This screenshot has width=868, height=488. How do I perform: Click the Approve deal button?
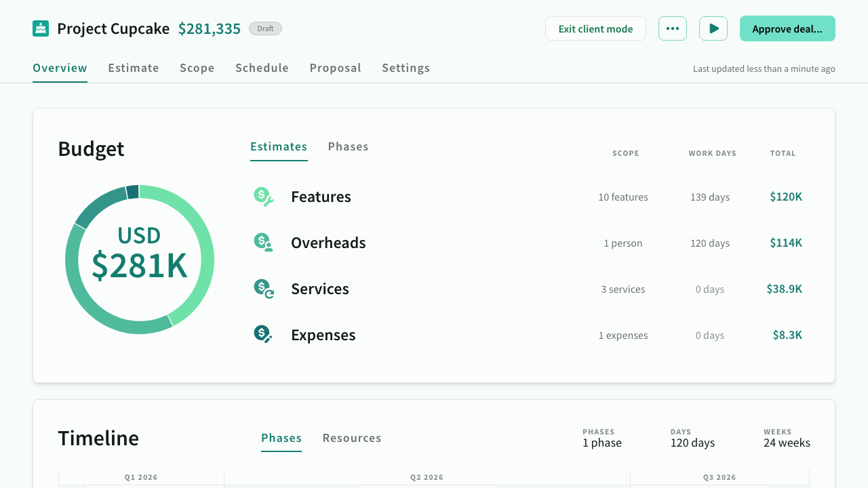(787, 28)
